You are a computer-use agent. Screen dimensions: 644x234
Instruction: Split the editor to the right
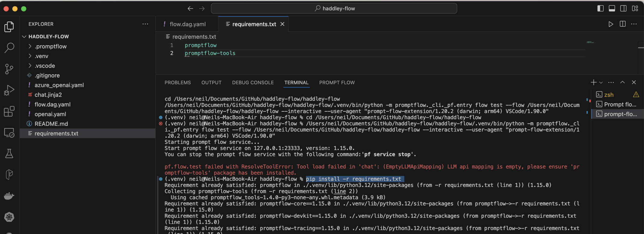click(622, 24)
